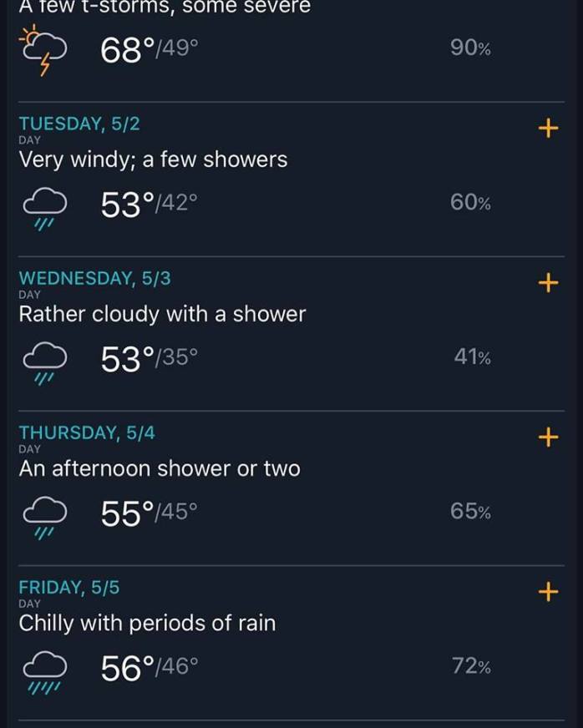This screenshot has height=728, width=583.
Task: Expand Tuesday 5/2 forecast details
Action: (547, 128)
